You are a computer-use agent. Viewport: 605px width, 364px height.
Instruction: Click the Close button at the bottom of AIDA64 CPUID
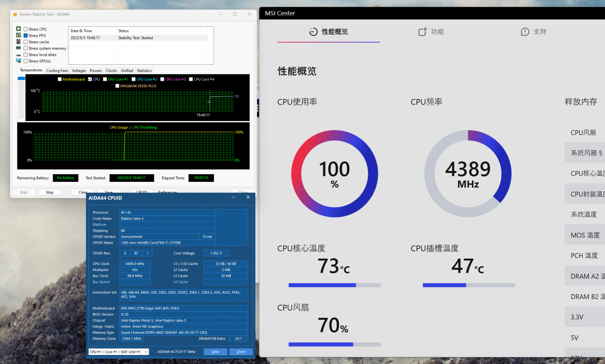tap(241, 352)
